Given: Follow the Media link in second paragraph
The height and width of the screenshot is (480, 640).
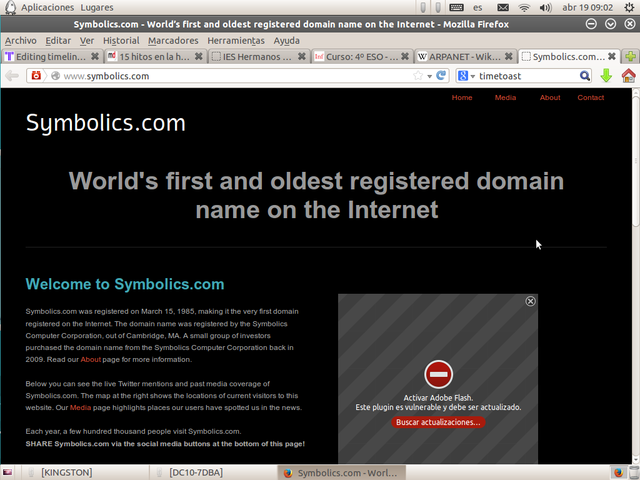Looking at the screenshot, I should [x=80, y=407].
